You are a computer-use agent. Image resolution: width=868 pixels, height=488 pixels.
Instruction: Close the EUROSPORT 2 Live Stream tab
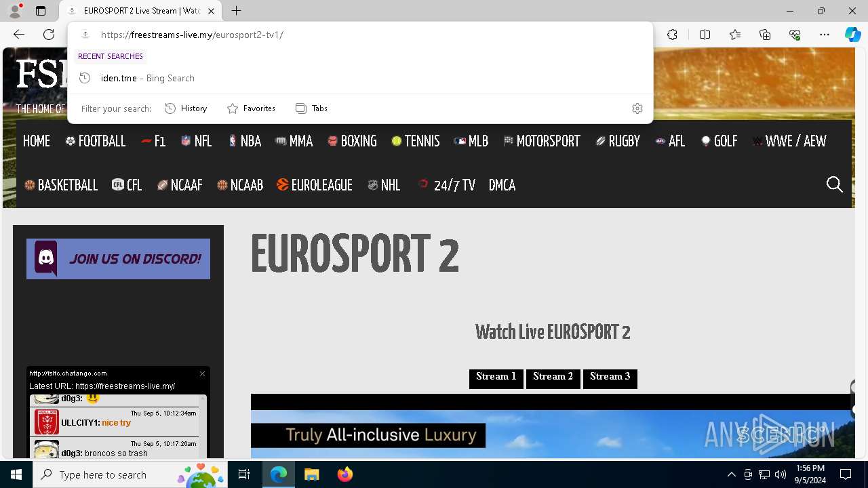pos(212,11)
